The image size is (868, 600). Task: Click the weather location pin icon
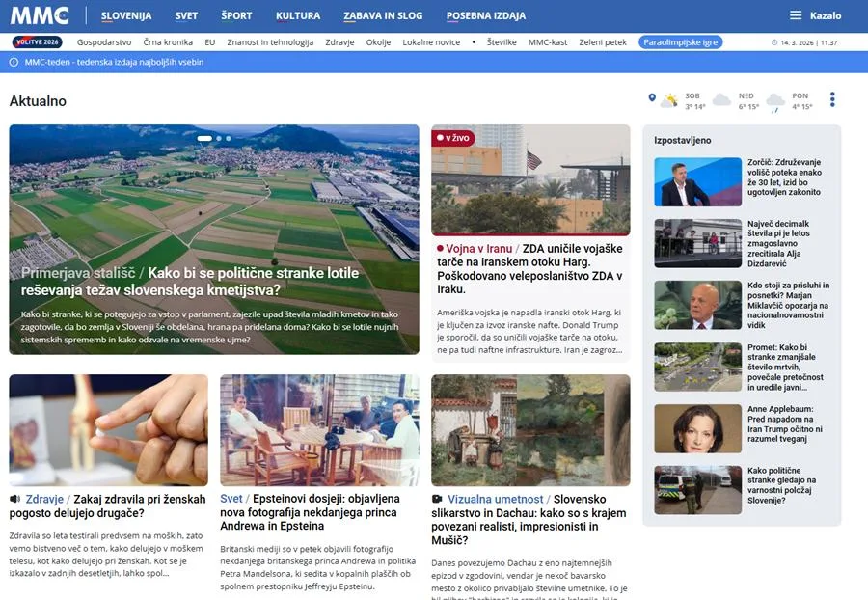(x=652, y=98)
